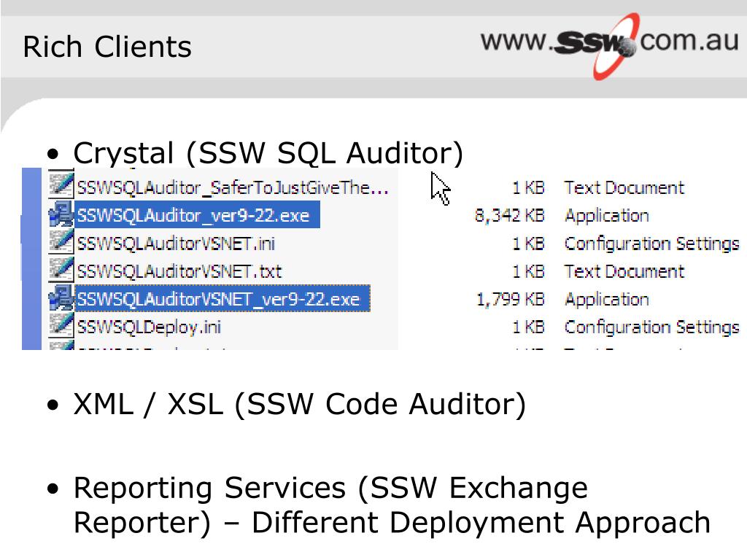Select file SSWSQLAuditorVSNET.txt
The width and height of the screenshot is (747, 560).
pos(179,271)
